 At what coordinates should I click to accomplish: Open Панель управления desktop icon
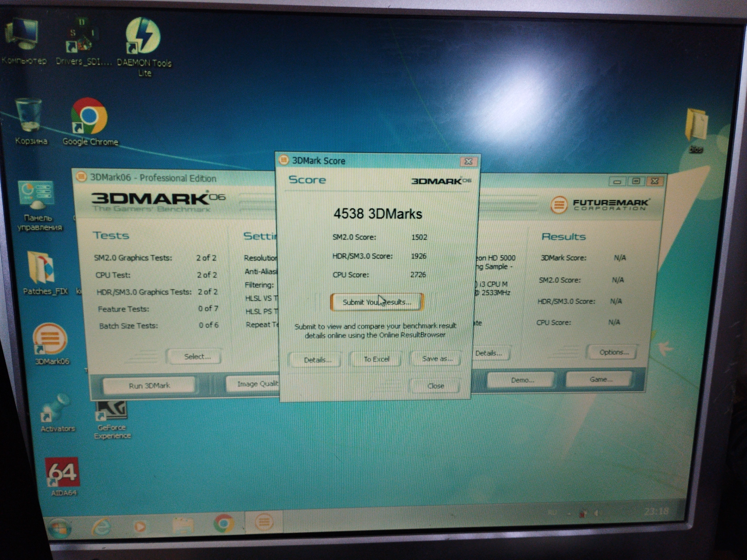pyautogui.click(x=38, y=205)
